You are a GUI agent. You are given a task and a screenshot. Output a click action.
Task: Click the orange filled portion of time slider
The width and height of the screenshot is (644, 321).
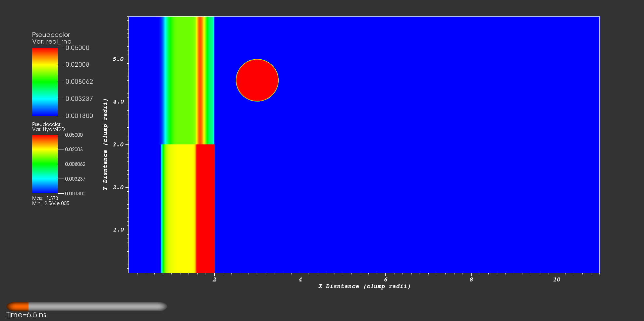pyautogui.click(x=18, y=306)
